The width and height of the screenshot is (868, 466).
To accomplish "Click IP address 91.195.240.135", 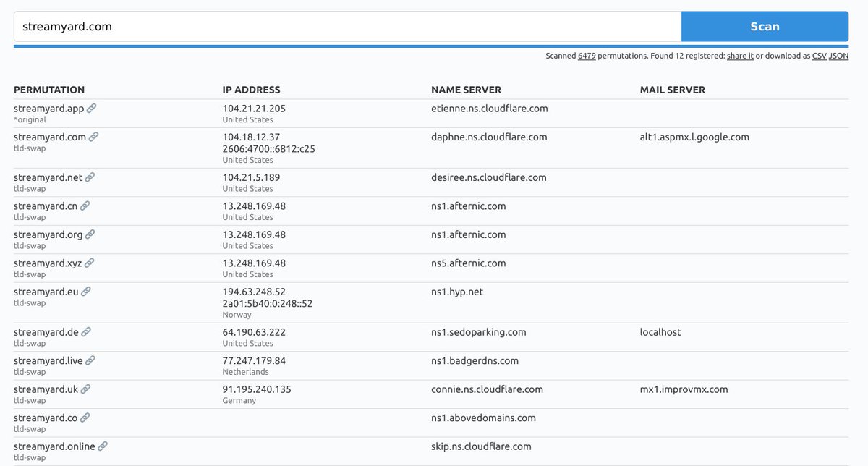I will point(257,389).
